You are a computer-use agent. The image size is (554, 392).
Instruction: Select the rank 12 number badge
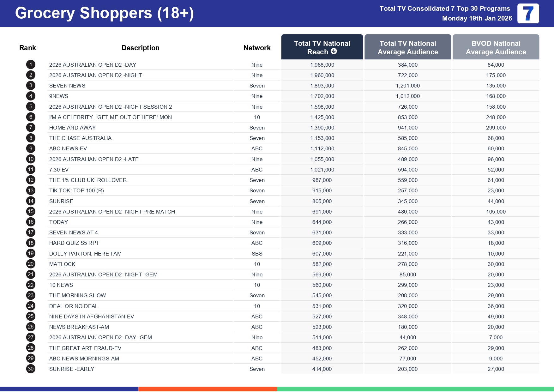31,180
